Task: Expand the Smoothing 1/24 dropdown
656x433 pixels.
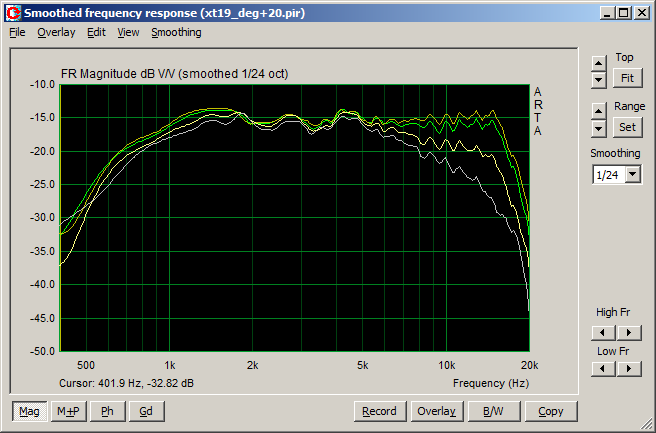Action: click(x=633, y=174)
